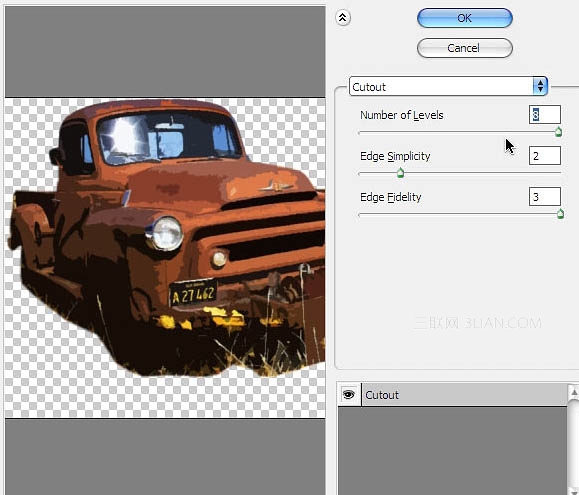Collapse the filter gallery with double-chevron icon

[343, 18]
